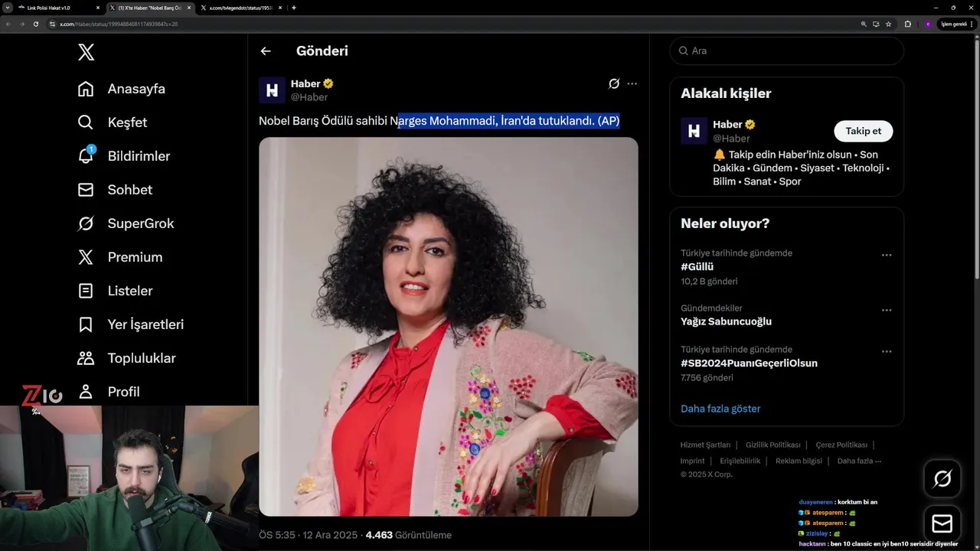Open more options for Yağız Sabuncuoğlu trend
Image resolution: width=980 pixels, height=551 pixels.
(x=887, y=310)
